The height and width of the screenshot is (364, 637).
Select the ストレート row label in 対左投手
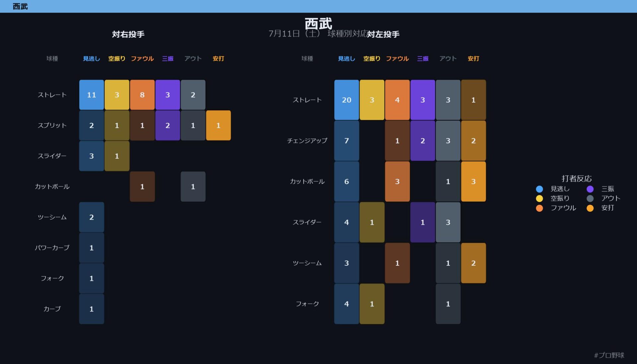(307, 100)
